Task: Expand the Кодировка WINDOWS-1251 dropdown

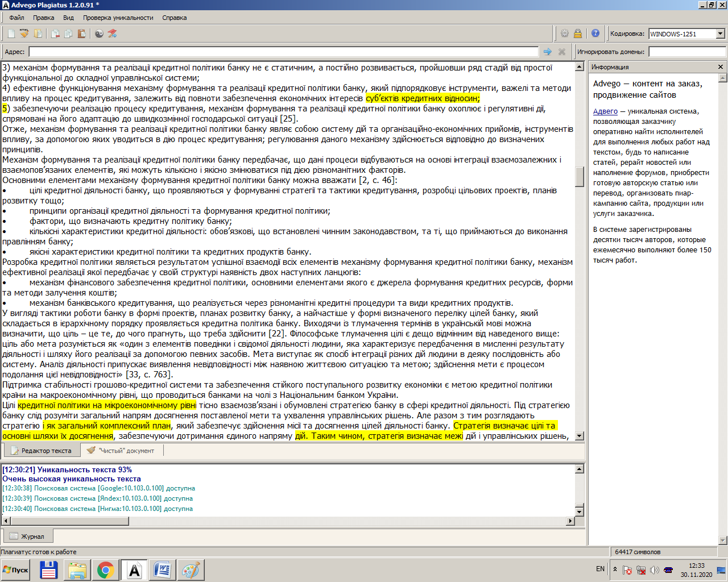Action: 721,34
